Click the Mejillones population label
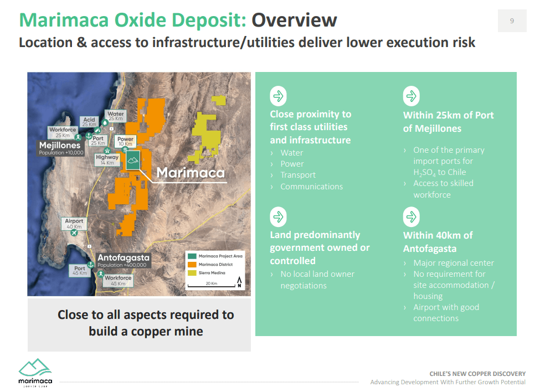This screenshot has width=545, height=392. tap(60, 148)
